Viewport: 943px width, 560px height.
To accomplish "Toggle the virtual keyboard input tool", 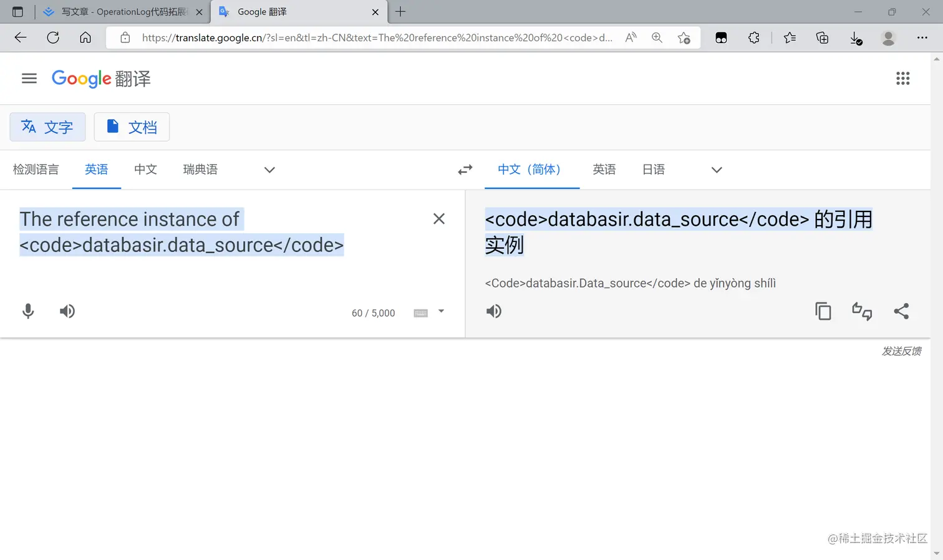I will [x=421, y=313].
